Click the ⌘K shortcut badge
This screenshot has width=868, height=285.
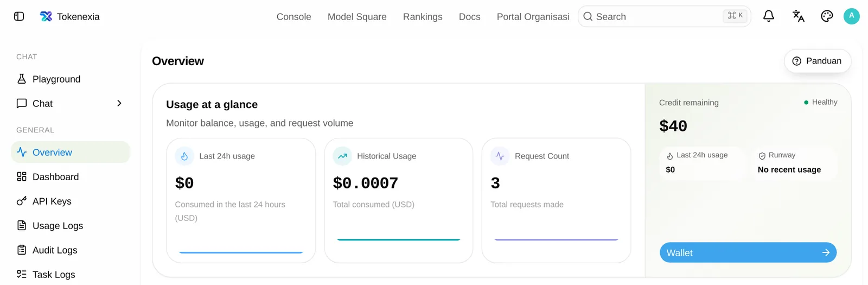(735, 16)
